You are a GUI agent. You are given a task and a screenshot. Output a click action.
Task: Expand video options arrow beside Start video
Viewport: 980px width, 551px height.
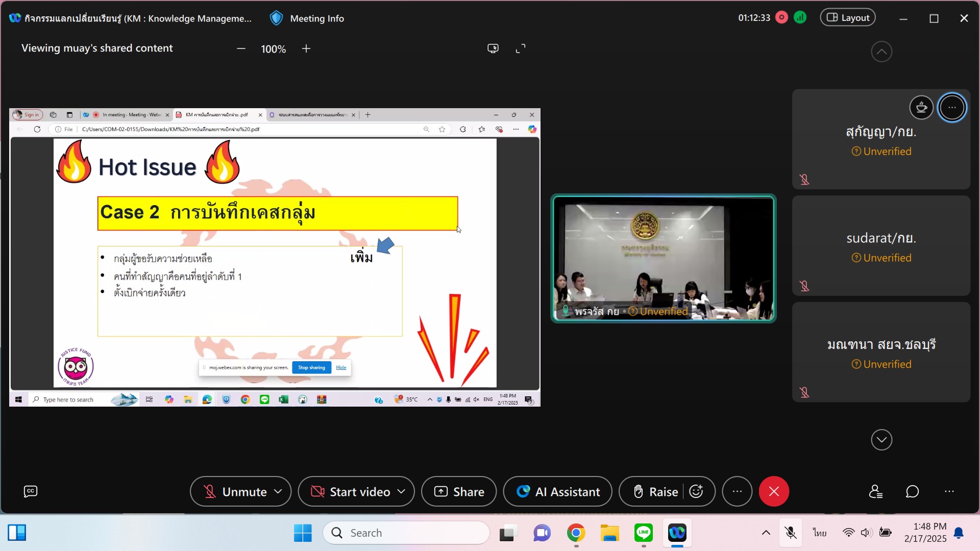click(x=402, y=491)
